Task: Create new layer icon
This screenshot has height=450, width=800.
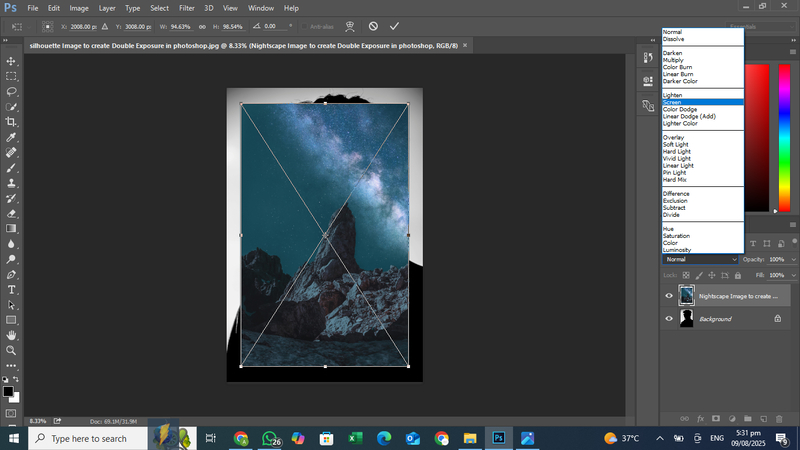Action: 764,418
